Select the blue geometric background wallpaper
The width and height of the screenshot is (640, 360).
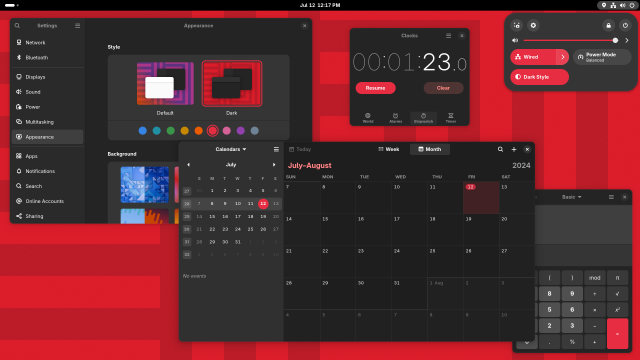point(144,184)
